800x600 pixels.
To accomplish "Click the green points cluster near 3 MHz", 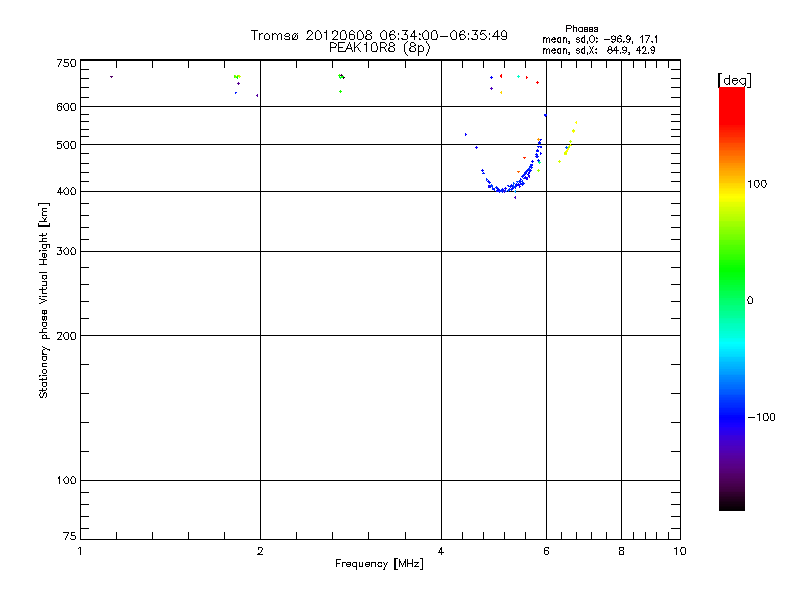I will tap(341, 77).
